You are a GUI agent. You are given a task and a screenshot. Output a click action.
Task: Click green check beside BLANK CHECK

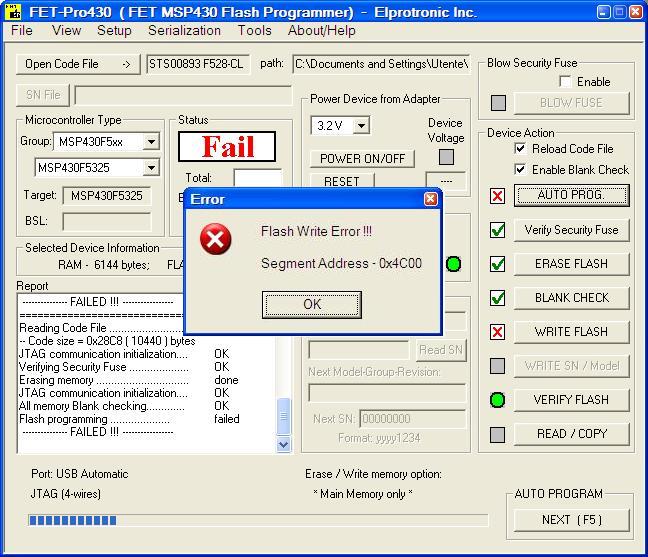498,298
